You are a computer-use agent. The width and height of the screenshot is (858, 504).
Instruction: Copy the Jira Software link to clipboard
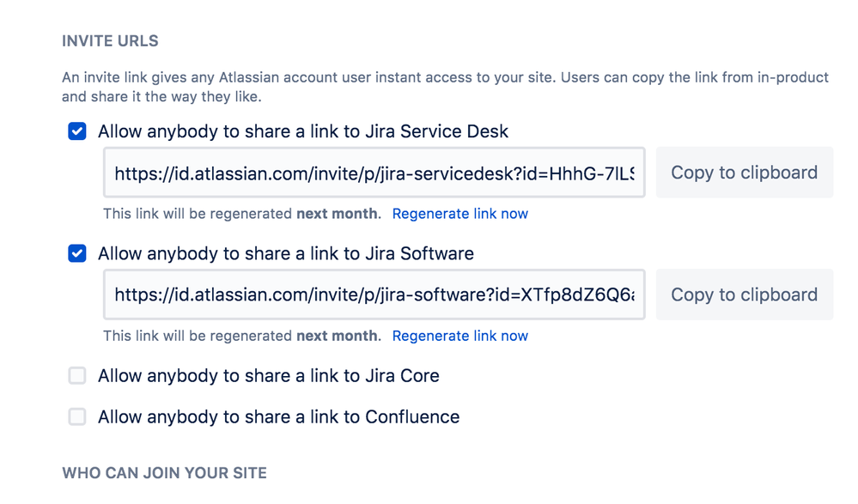coord(744,295)
